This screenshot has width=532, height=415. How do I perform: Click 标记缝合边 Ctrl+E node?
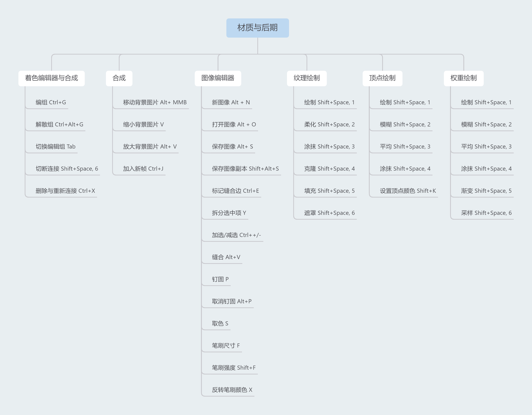click(235, 191)
